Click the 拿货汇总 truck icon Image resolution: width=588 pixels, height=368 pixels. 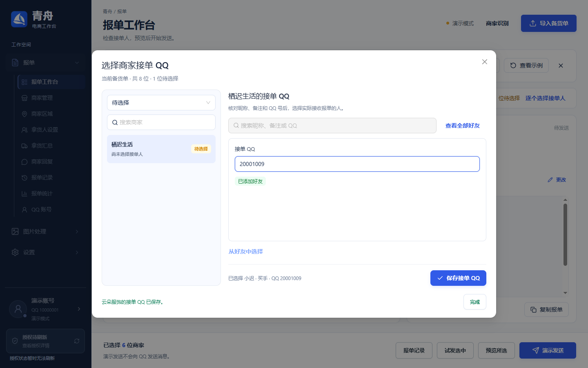tap(24, 146)
